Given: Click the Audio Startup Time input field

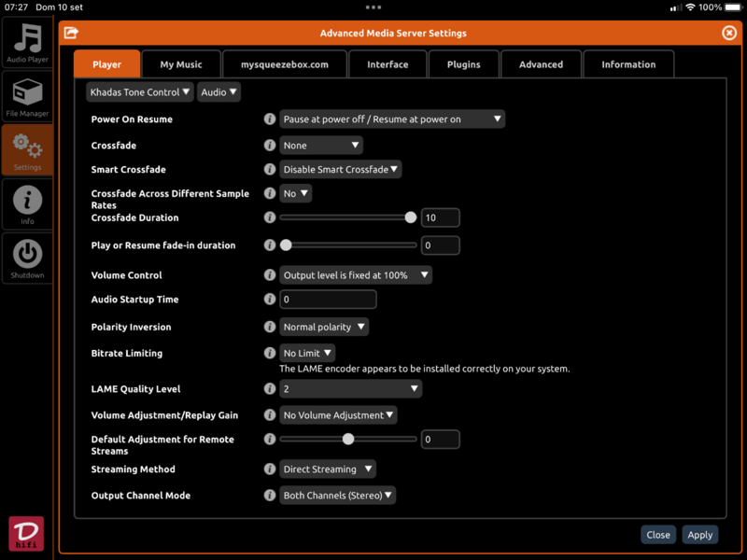Looking at the screenshot, I should coord(328,300).
